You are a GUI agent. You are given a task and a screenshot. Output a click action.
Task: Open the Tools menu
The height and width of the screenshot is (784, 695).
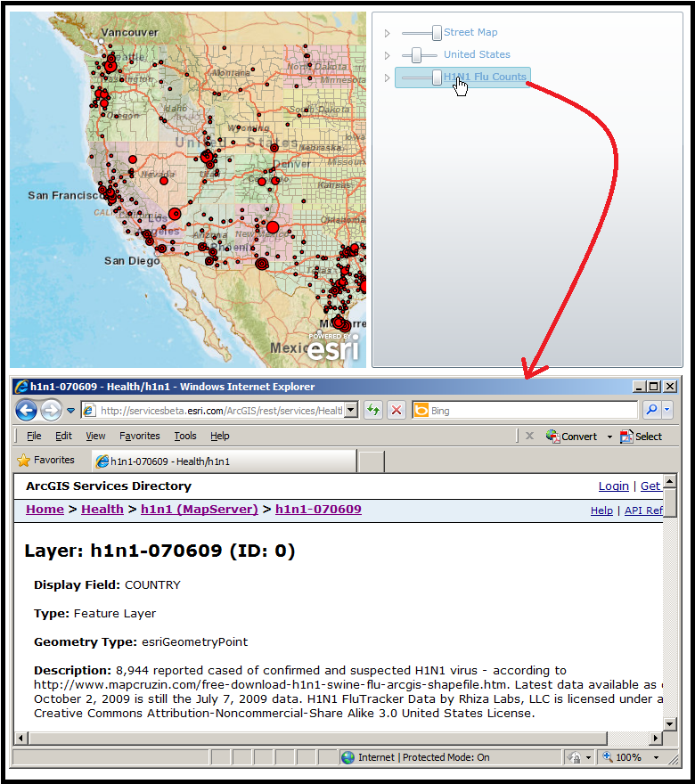185,436
